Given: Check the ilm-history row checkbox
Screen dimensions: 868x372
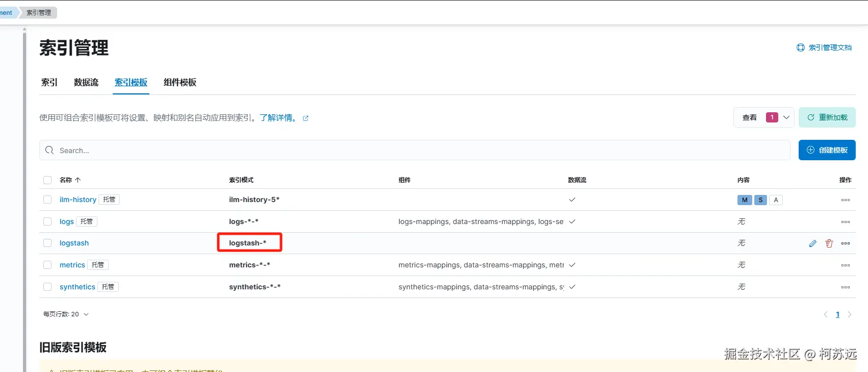Looking at the screenshot, I should click(x=47, y=200).
